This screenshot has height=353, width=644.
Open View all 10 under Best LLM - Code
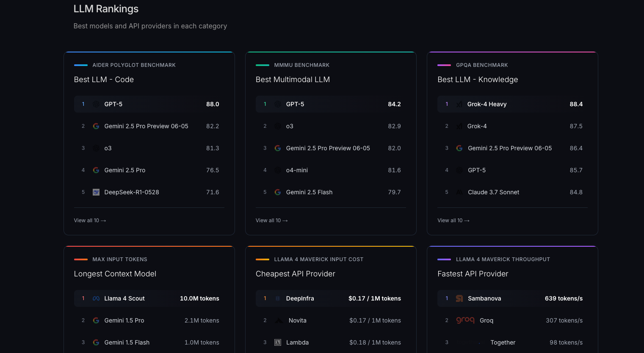click(x=90, y=221)
